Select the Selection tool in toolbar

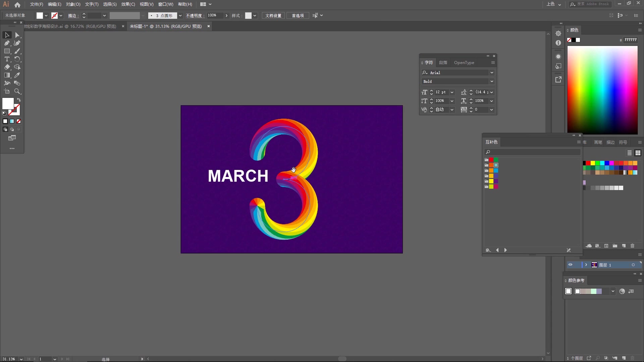click(x=7, y=35)
